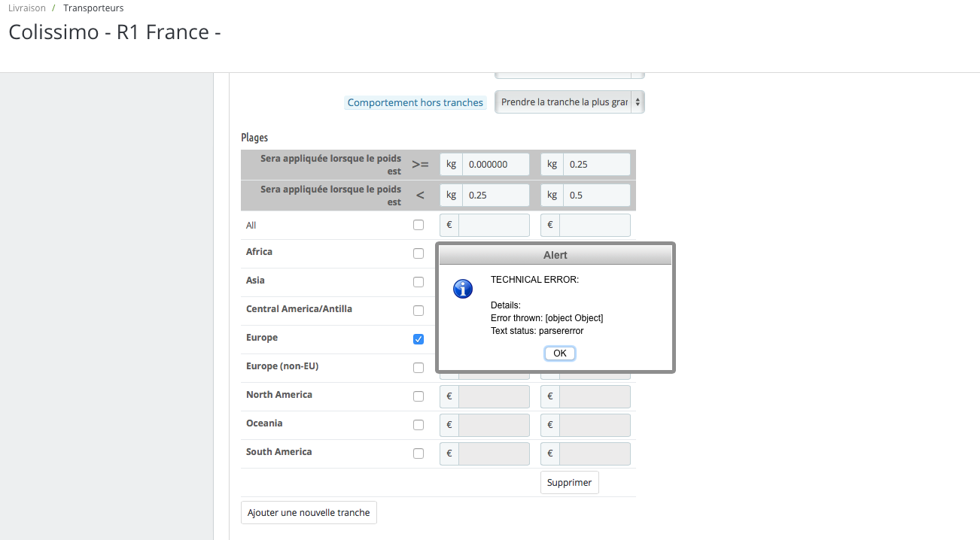
Task: Add a range with Ajouter une nouvelle tranche
Action: pyautogui.click(x=309, y=512)
